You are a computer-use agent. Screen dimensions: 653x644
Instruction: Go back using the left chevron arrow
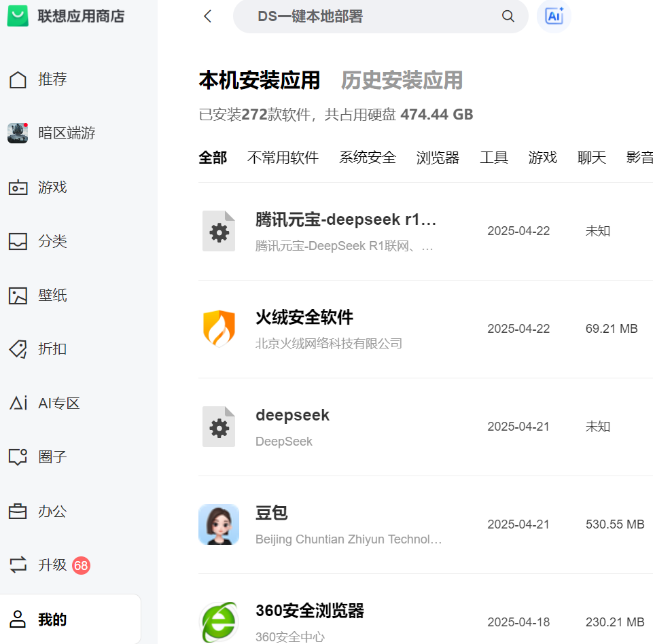pos(207,16)
